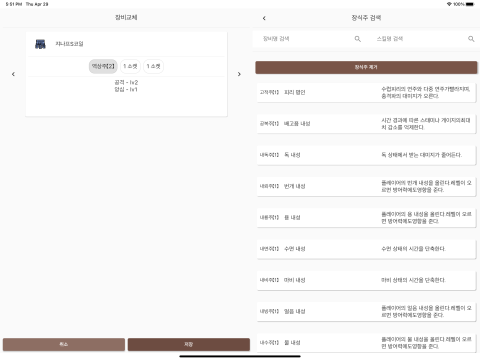Viewport: 480px width, 360px height.
Task: Choose the 용 내성 decoration row
Action: [366, 218]
